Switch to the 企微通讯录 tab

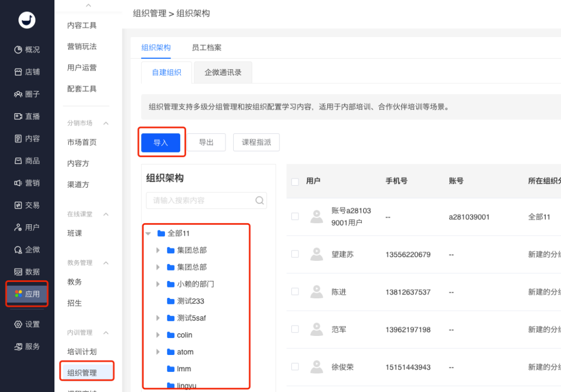click(223, 72)
